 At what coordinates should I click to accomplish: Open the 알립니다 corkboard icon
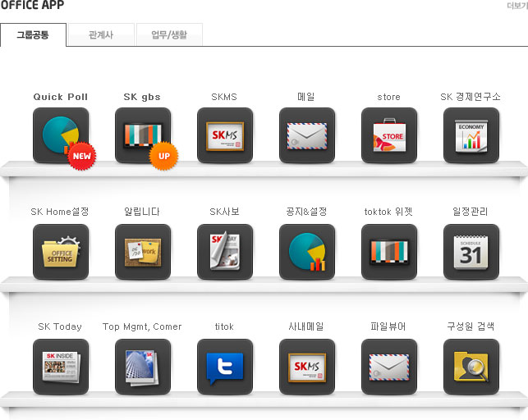coord(143,252)
